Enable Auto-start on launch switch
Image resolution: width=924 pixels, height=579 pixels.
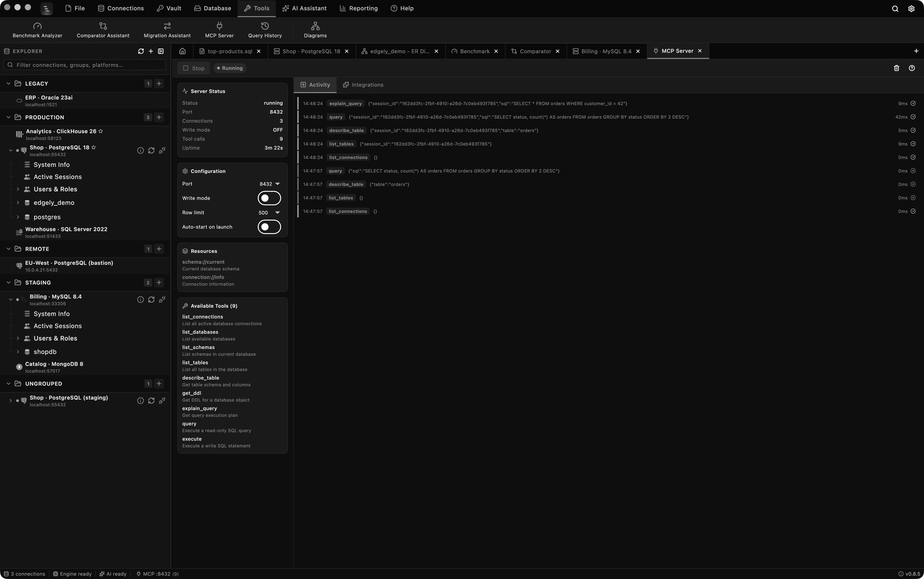click(x=269, y=227)
